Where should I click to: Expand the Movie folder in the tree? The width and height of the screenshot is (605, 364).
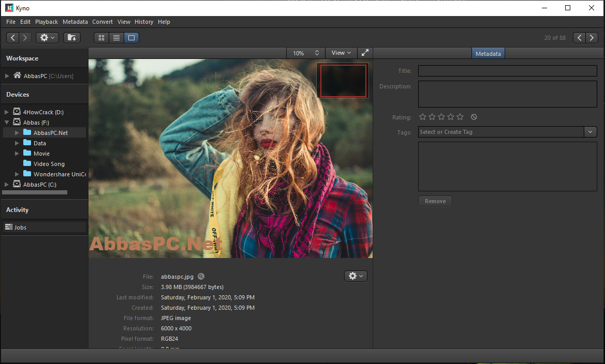coord(17,154)
